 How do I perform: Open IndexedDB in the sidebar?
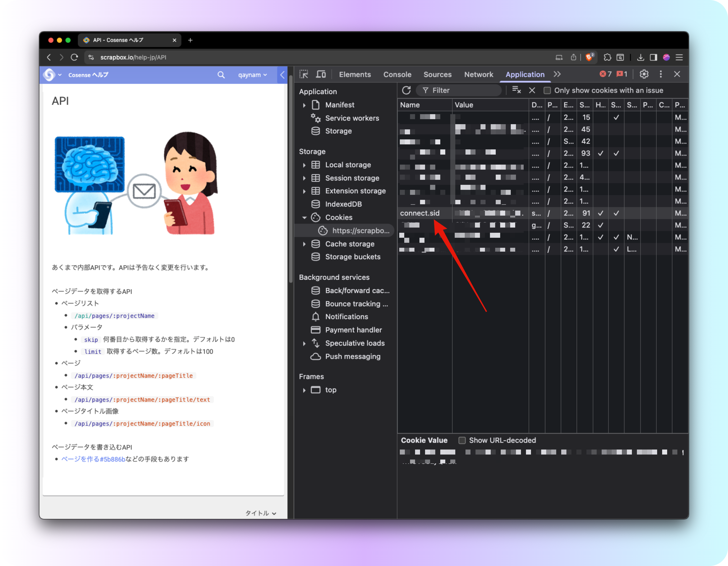[343, 204]
